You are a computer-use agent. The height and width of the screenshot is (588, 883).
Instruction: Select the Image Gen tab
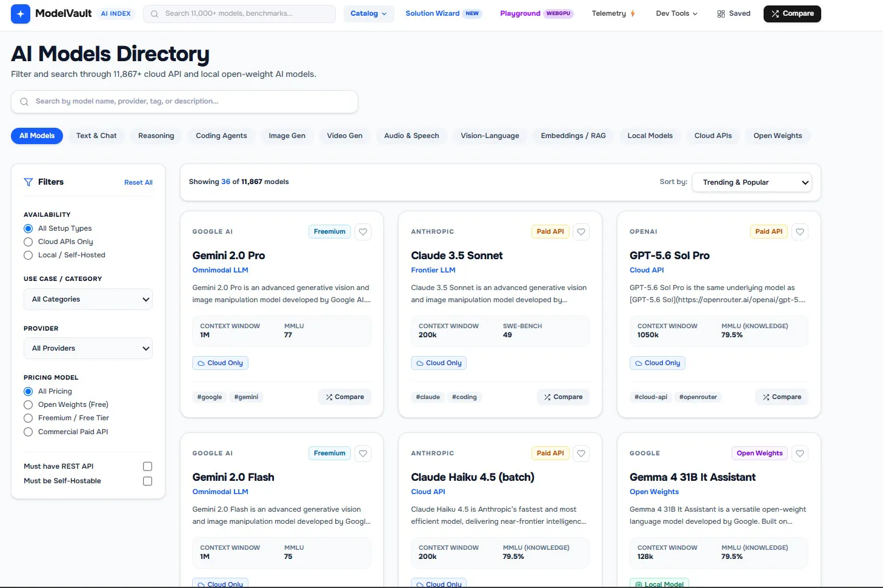point(287,136)
